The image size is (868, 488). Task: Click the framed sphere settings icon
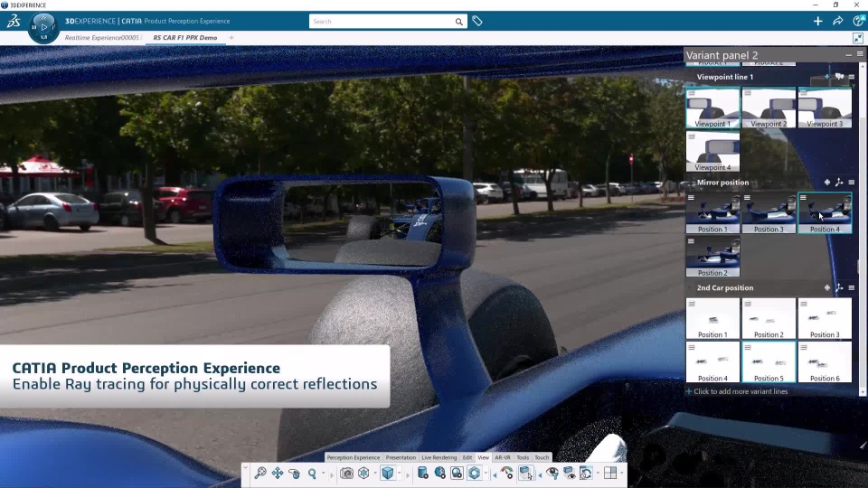tap(458, 473)
